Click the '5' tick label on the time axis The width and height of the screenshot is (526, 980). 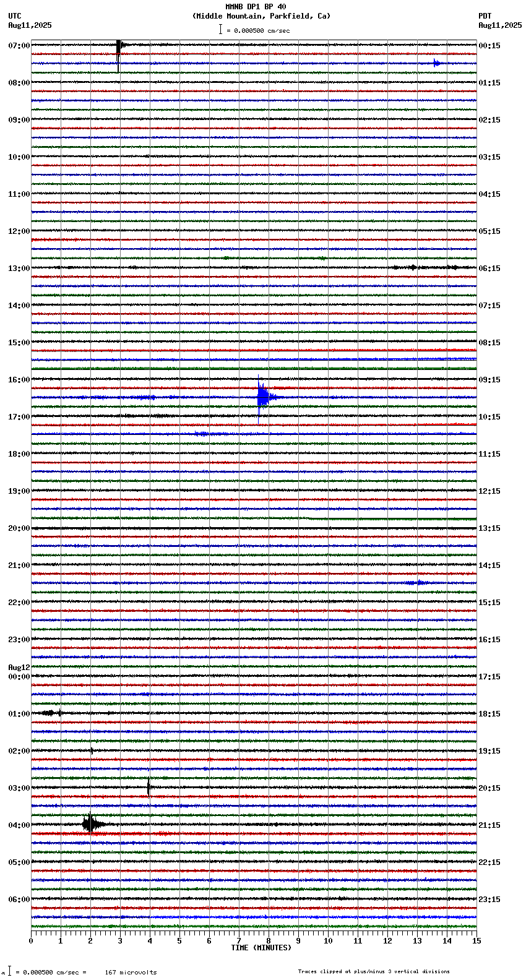179,941
